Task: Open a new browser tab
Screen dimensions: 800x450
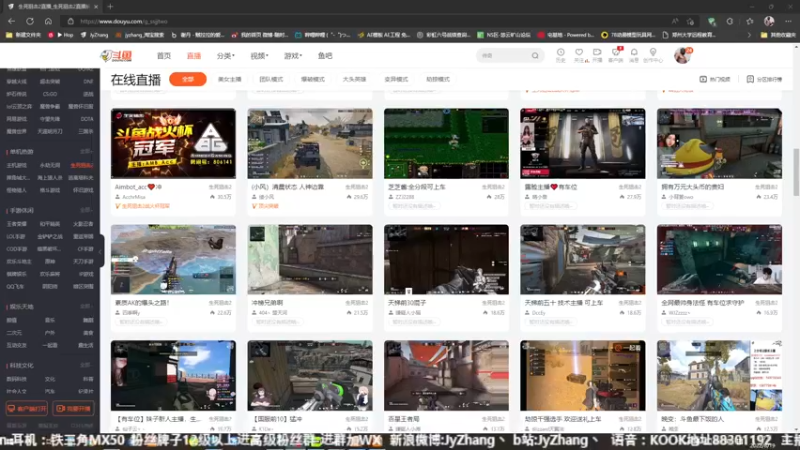Action: click(110, 7)
